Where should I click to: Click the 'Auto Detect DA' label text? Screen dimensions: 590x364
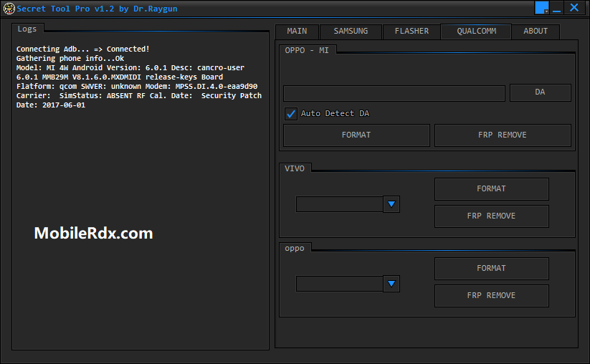tap(335, 113)
